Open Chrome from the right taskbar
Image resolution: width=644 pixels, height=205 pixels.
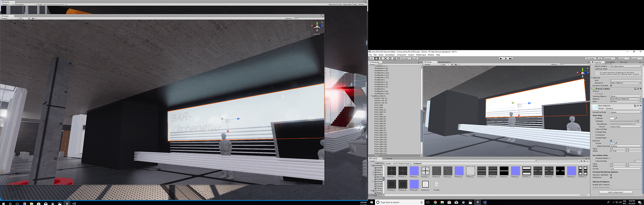click(435, 202)
